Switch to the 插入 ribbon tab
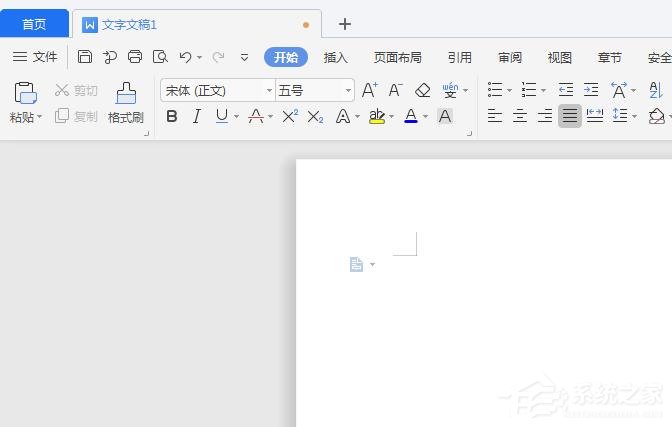672x427 pixels. (x=336, y=57)
